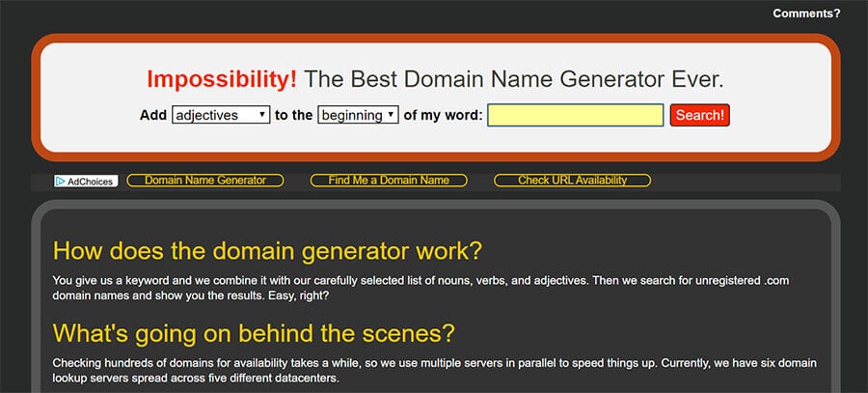This screenshot has width=868, height=393.
Task: Focus the yellow keyword input field
Action: (x=575, y=115)
